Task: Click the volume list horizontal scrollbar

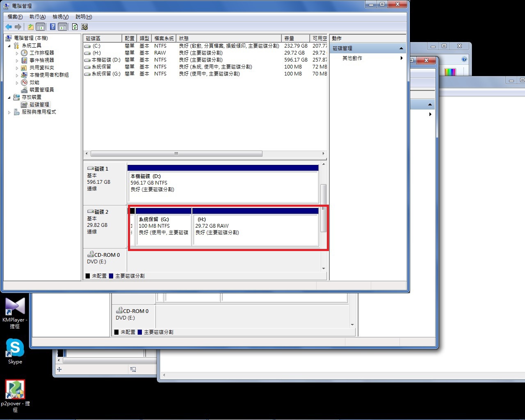Action: [176, 154]
